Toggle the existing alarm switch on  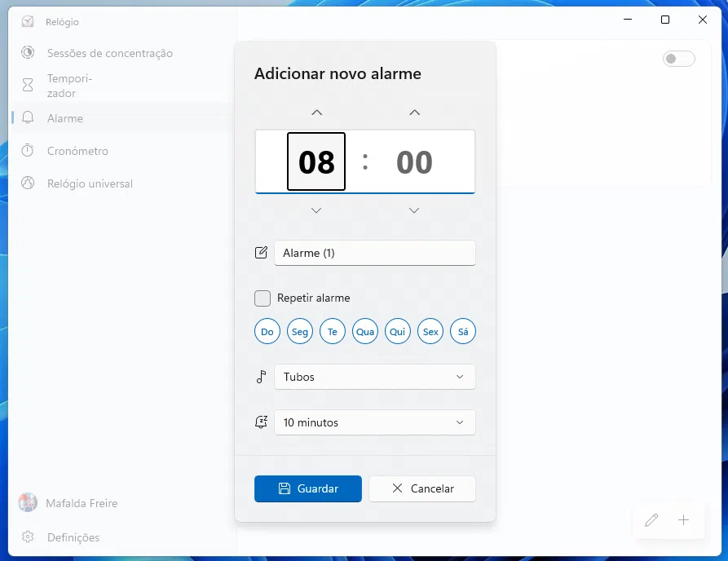(x=678, y=59)
